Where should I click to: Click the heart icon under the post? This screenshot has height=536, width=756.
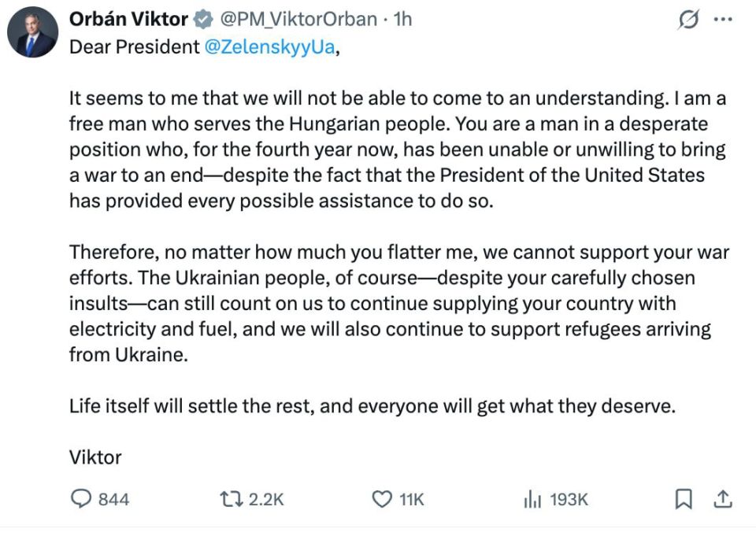[380, 498]
